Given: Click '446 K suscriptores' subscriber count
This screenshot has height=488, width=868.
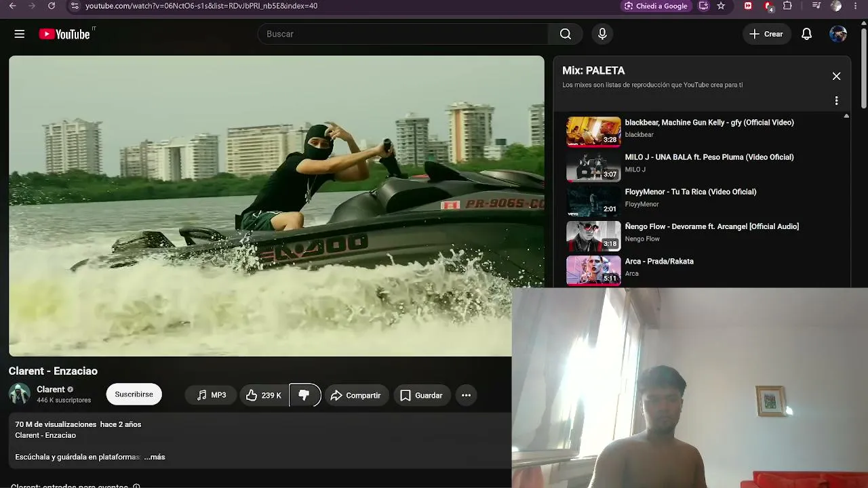Looking at the screenshot, I should coord(64,401).
